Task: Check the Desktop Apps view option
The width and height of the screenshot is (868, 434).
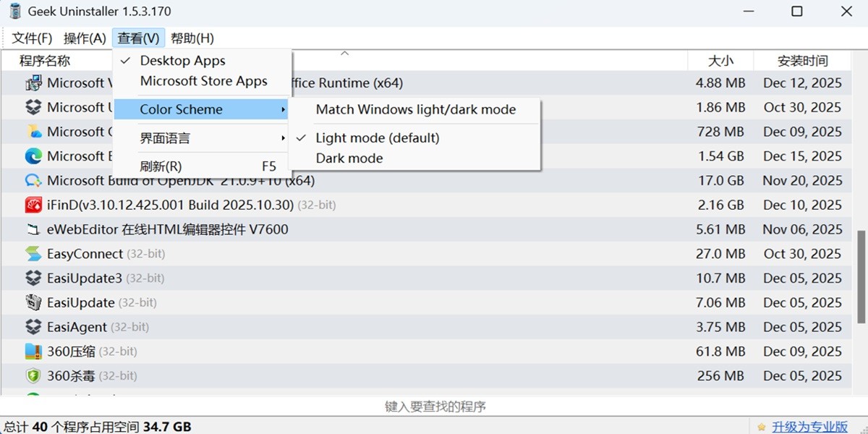Action: [182, 61]
